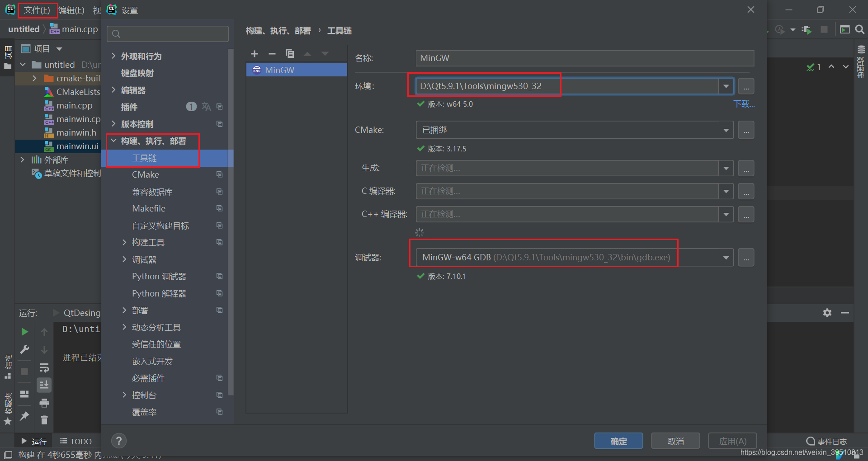Expand the 构建工具 settings node
868x461 pixels.
click(x=124, y=242)
